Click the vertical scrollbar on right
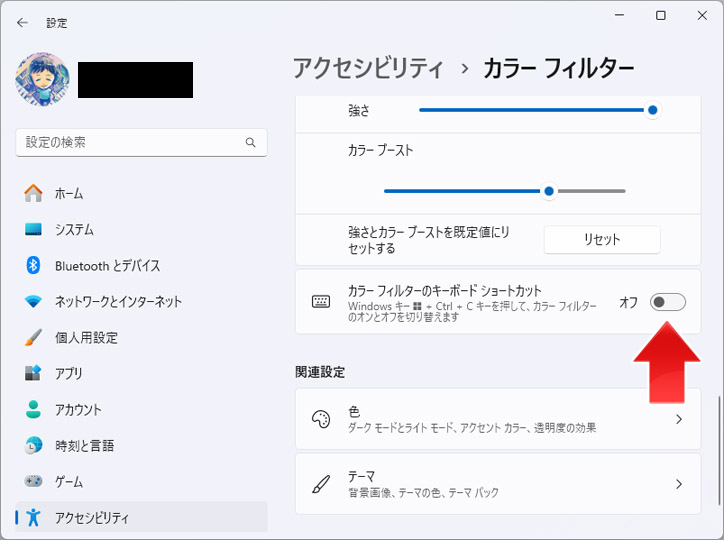The width and height of the screenshot is (724, 540). click(x=718, y=450)
